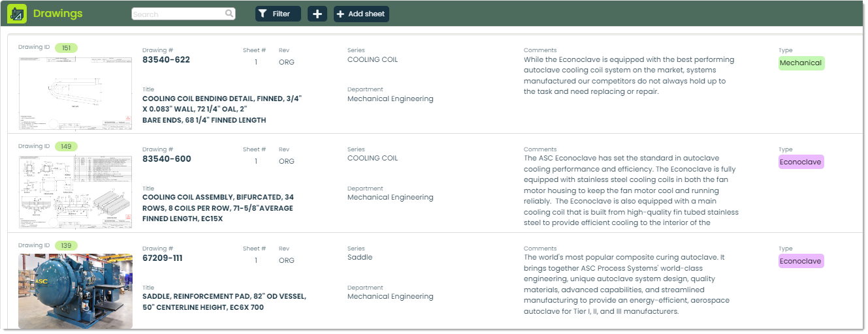Screen dimensions: 868x334
Task: Click Drawing ID badge 139
Action: (x=67, y=246)
